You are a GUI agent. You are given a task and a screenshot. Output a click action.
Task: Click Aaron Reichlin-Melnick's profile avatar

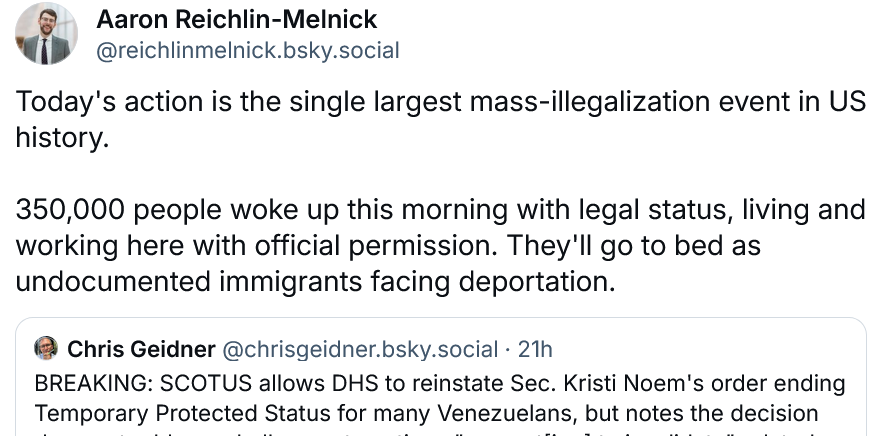pyautogui.click(x=47, y=34)
